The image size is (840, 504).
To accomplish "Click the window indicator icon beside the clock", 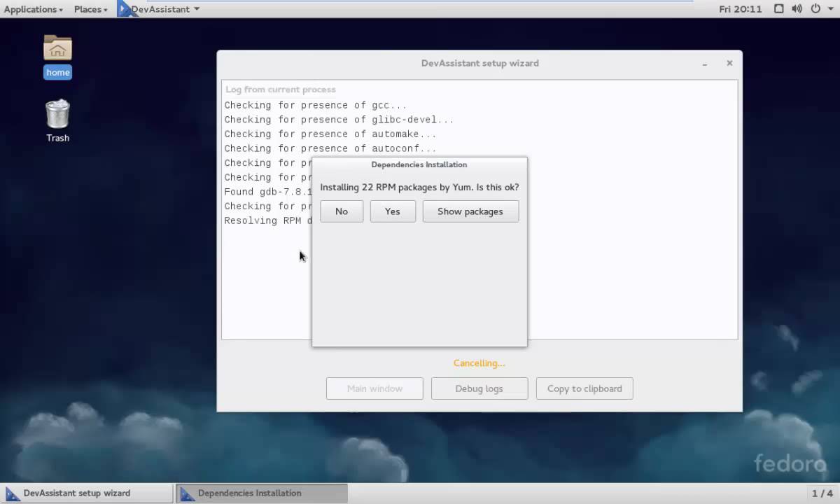I will (779, 9).
